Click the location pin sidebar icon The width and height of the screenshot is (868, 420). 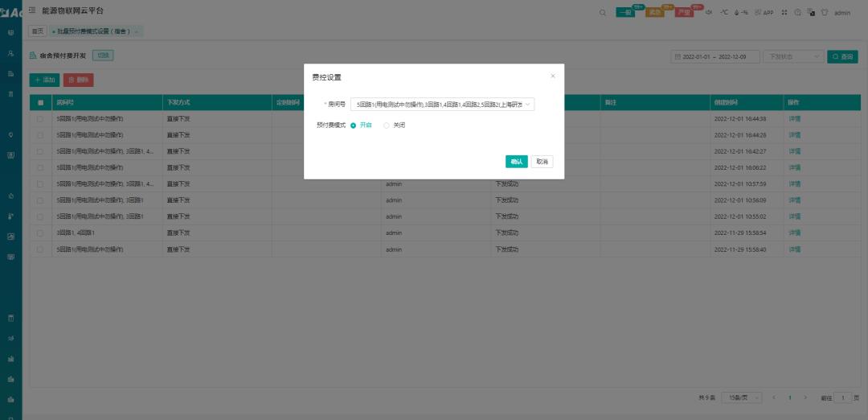[x=10, y=134]
